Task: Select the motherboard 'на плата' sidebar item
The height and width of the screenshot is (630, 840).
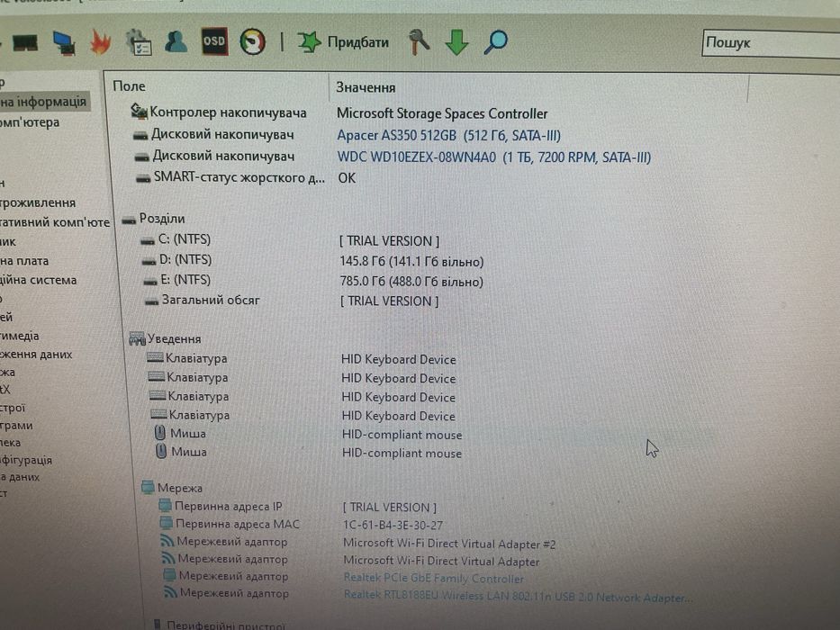Action: tap(24, 261)
